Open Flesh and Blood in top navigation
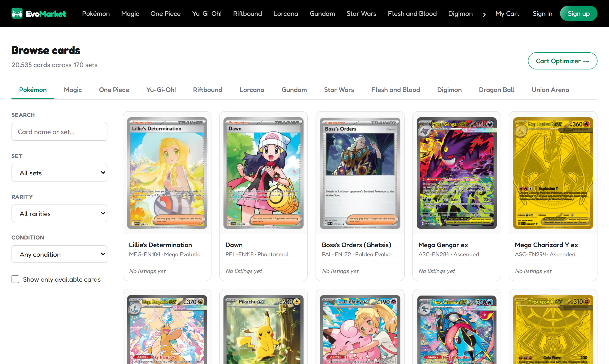The height and width of the screenshot is (364, 609). coord(412,14)
